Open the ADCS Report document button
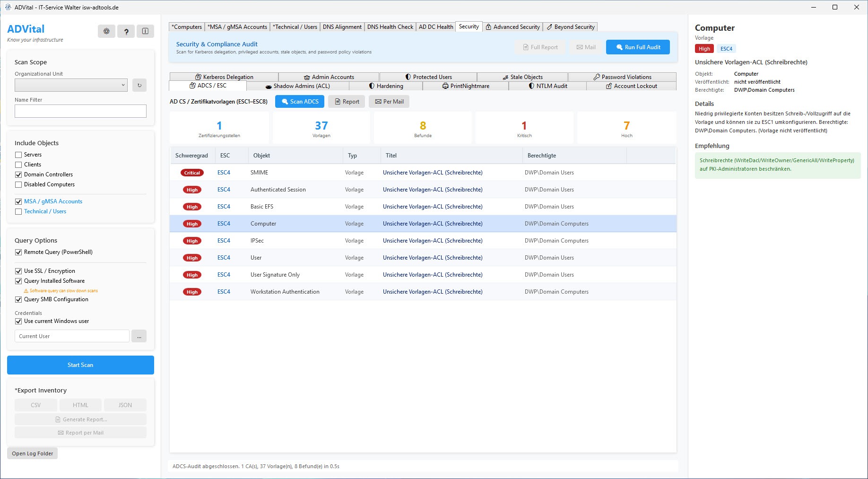 [x=347, y=102]
